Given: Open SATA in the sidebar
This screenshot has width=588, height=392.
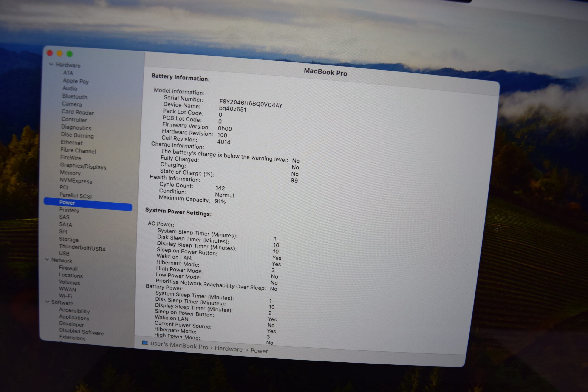Looking at the screenshot, I should (65, 225).
